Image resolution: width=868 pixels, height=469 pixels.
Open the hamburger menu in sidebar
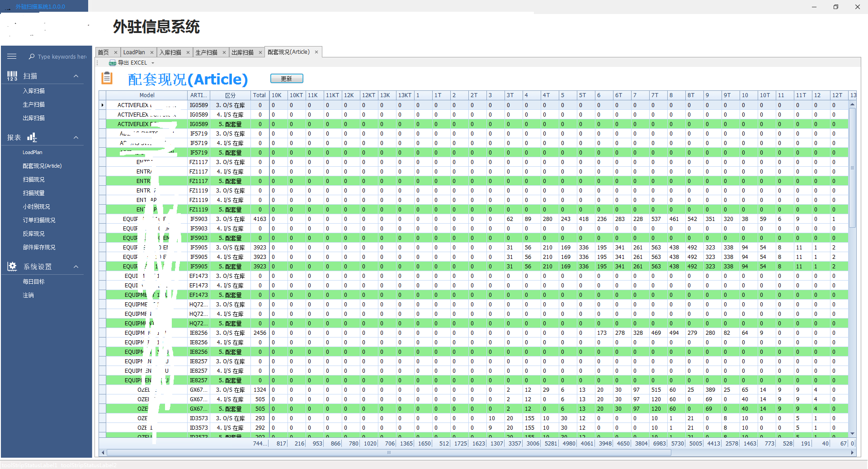point(12,56)
